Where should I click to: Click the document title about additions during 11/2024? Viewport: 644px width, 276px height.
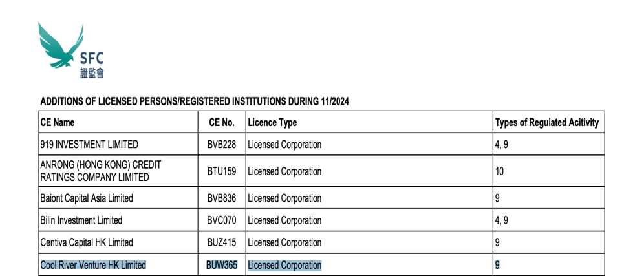point(195,102)
